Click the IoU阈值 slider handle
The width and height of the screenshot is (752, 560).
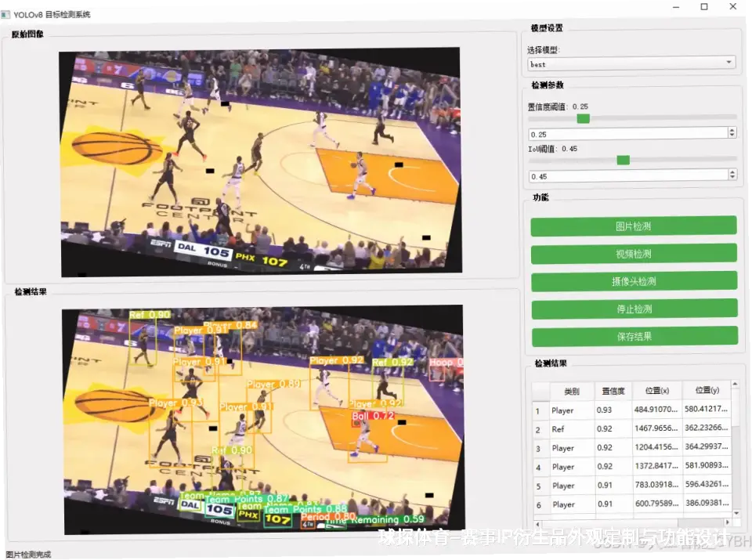coord(623,160)
